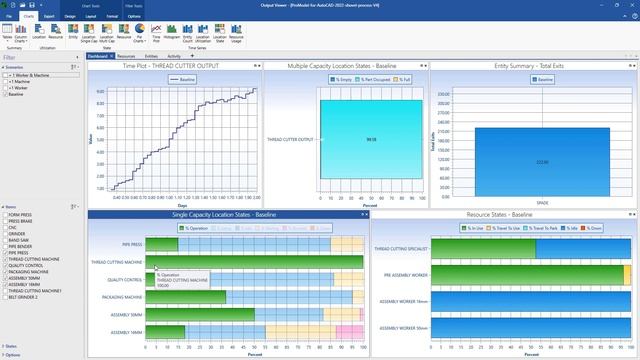Screen dimensions: 640x360
Task: Open Location Multi Cap state chart
Action: pos(107,33)
